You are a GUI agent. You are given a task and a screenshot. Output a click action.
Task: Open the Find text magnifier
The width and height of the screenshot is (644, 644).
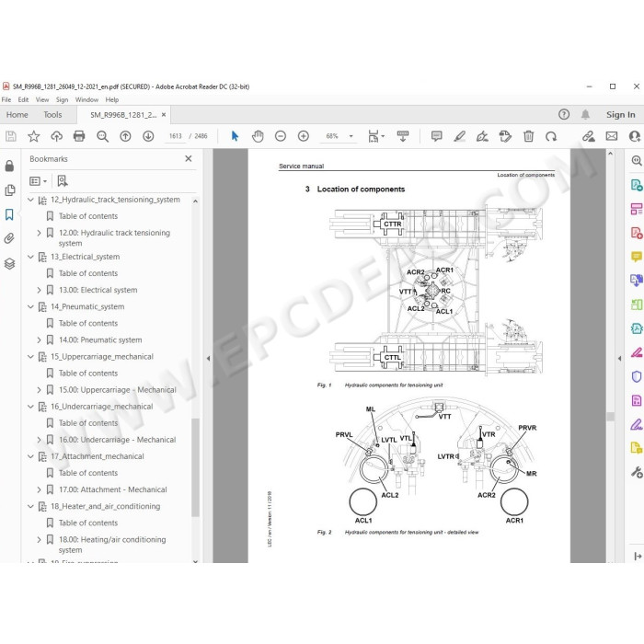point(102,136)
